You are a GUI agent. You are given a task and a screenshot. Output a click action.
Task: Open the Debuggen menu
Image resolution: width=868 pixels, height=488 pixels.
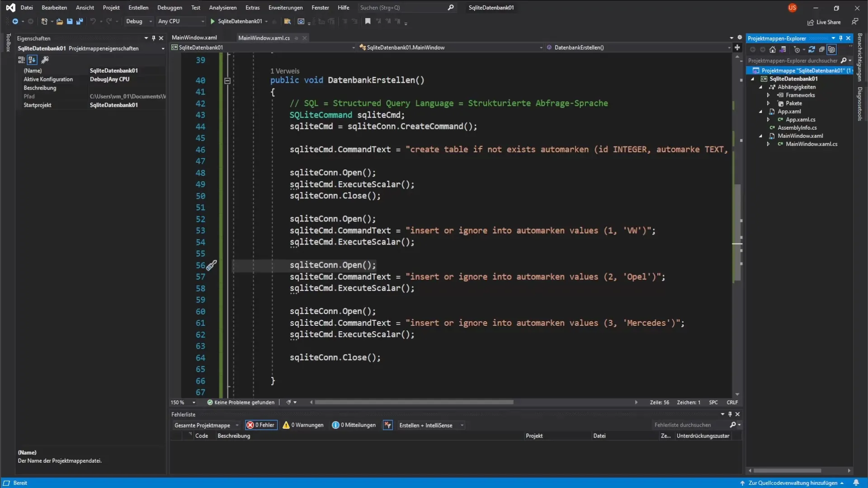[x=170, y=8]
